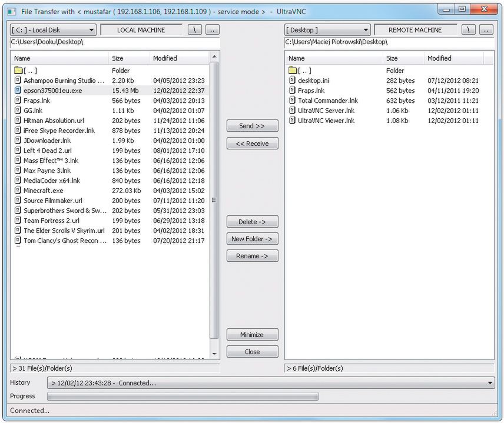Screen dimensions: 504x423
Task: Click the remote desktop.ini file icon
Action: point(292,80)
